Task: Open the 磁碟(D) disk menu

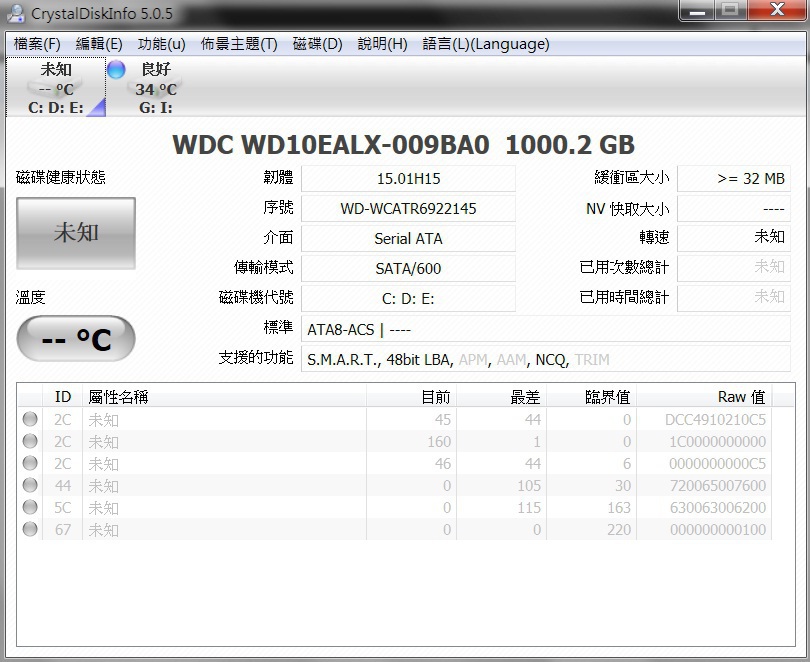Action: click(318, 44)
